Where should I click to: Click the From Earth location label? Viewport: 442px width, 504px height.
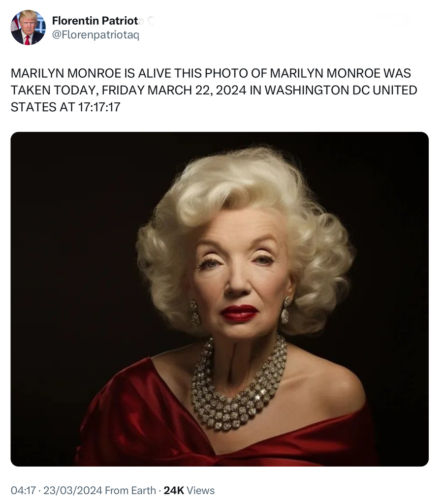(x=130, y=490)
